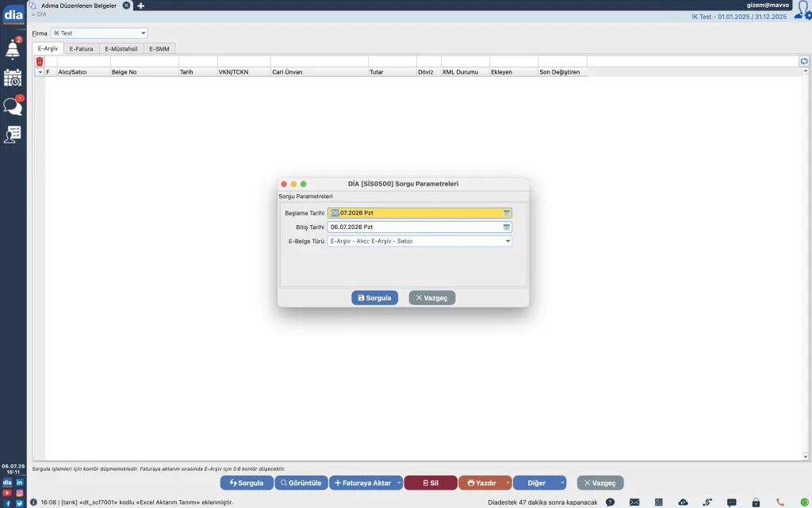Image resolution: width=812 pixels, height=508 pixels.
Task: Add a new tab with the plus button
Action: pos(140,6)
